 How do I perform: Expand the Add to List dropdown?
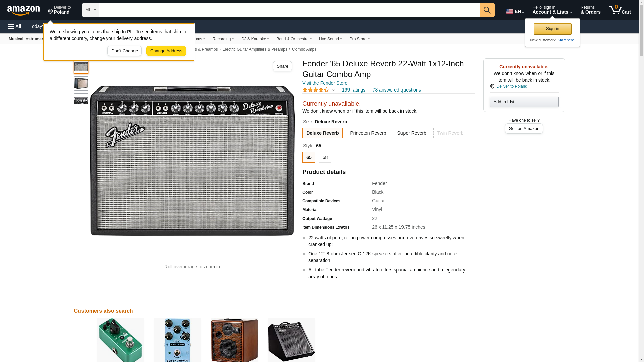pyautogui.click(x=524, y=102)
